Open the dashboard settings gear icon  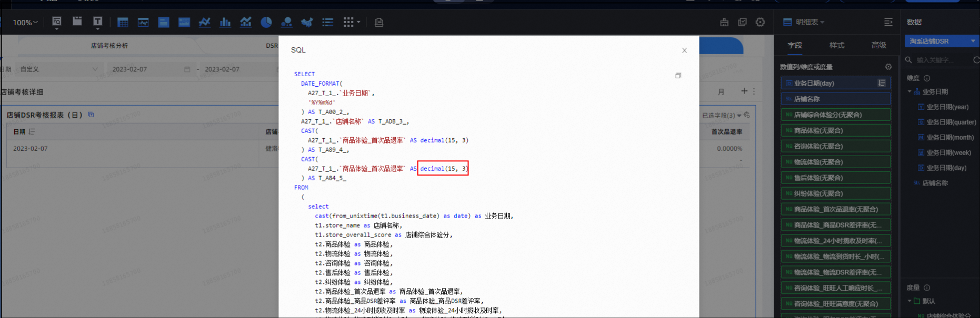pos(760,22)
